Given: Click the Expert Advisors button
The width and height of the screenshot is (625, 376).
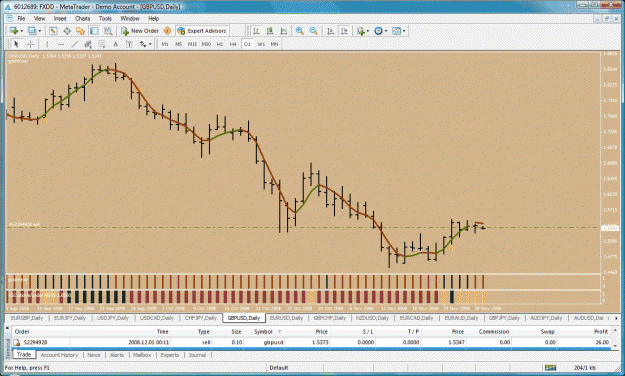Looking at the screenshot, I should coord(202,31).
